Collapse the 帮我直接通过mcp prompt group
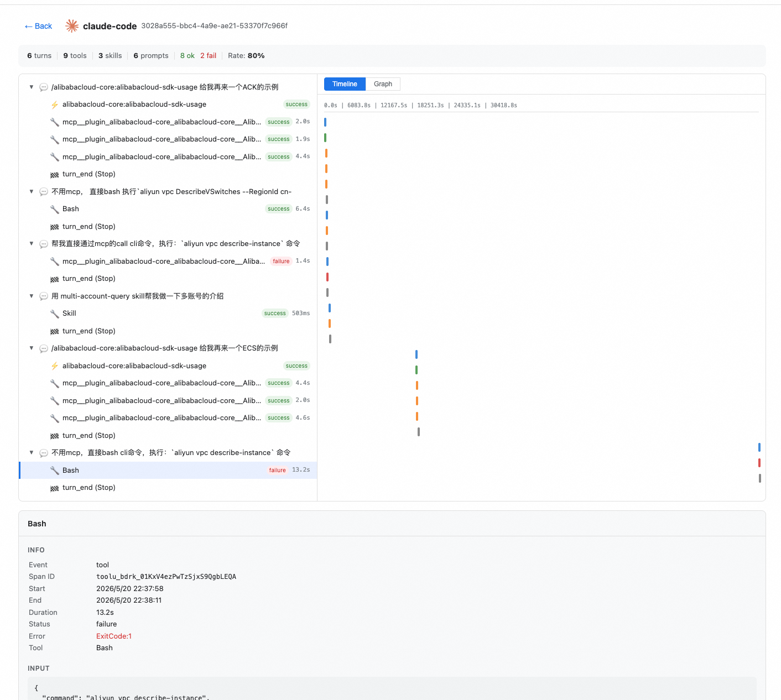The image size is (781, 700). coord(32,243)
